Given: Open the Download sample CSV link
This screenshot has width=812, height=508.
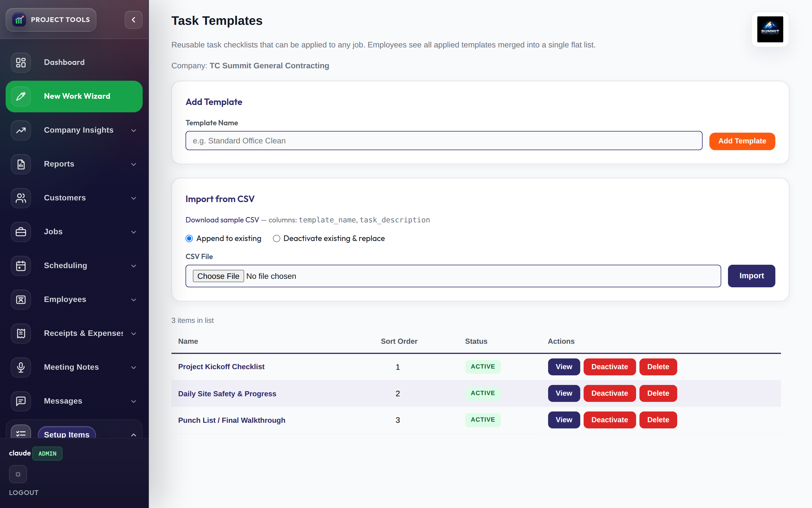Looking at the screenshot, I should click(222, 220).
